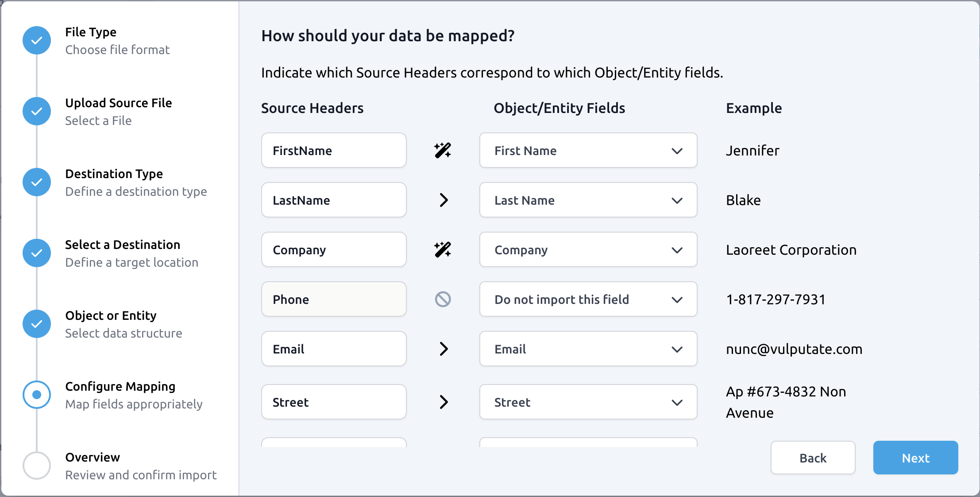Click the magic wand icon beside Company
This screenshot has width=980, height=497.
[443, 250]
